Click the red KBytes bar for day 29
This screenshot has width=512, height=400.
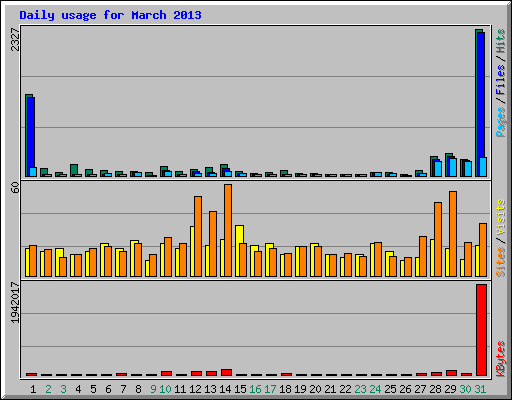pyautogui.click(x=451, y=373)
